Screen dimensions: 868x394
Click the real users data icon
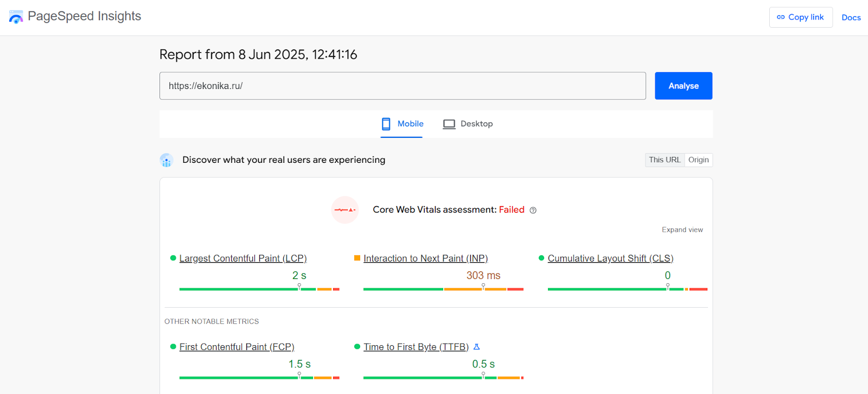[x=167, y=160]
